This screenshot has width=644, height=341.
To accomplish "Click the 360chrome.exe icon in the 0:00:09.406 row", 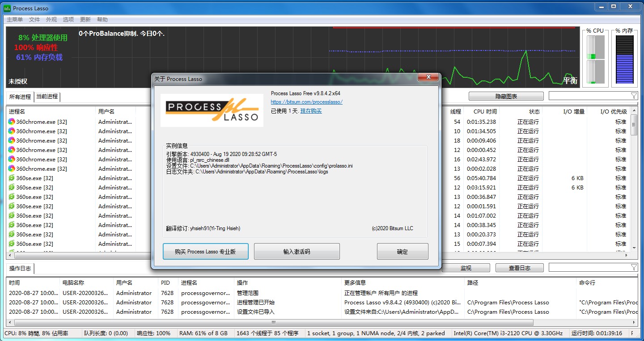I will [12, 140].
